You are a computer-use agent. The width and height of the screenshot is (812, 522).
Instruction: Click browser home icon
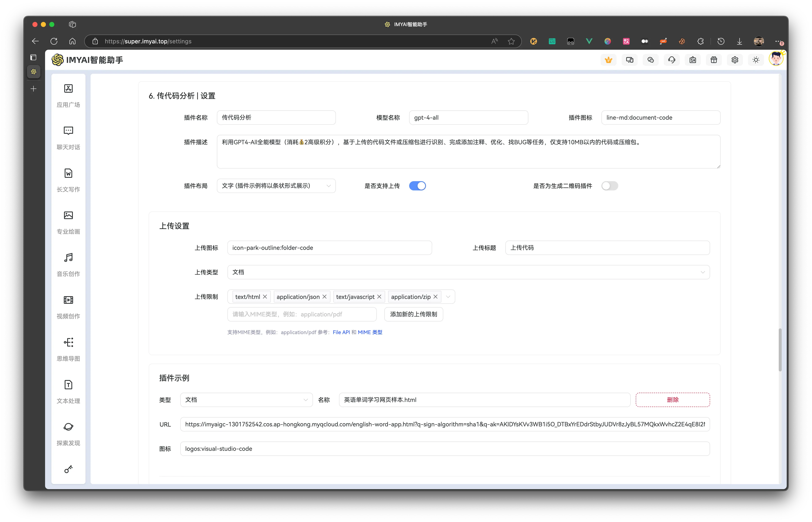click(72, 41)
